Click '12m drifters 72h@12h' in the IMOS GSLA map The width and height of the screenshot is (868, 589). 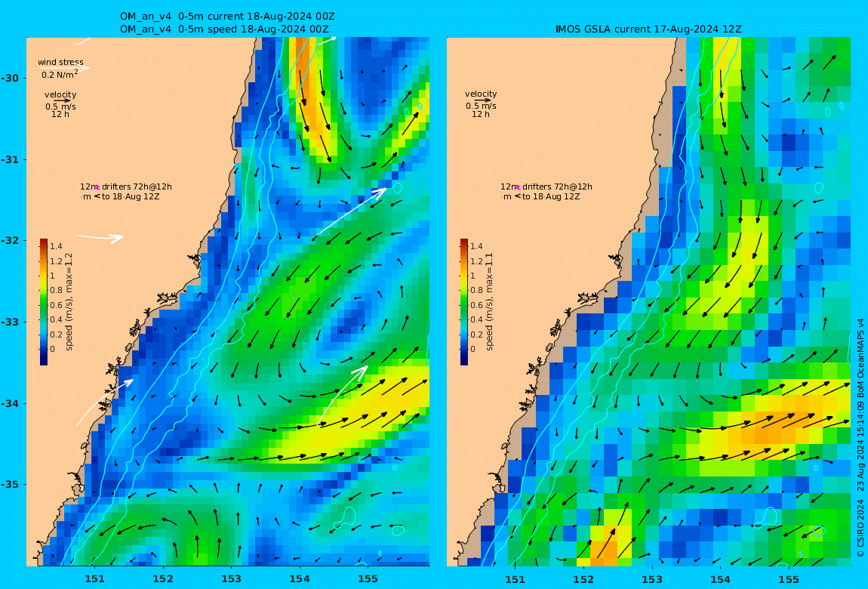[x=546, y=187]
